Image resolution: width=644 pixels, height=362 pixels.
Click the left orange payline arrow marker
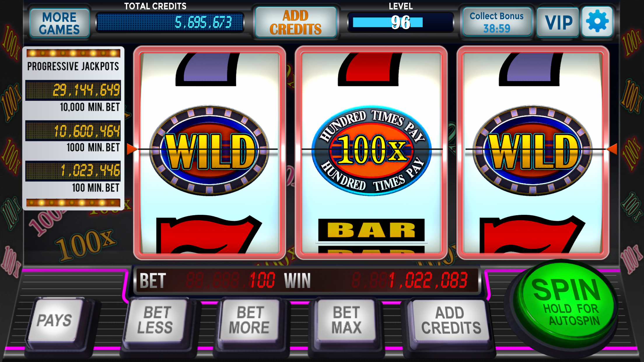tap(132, 149)
